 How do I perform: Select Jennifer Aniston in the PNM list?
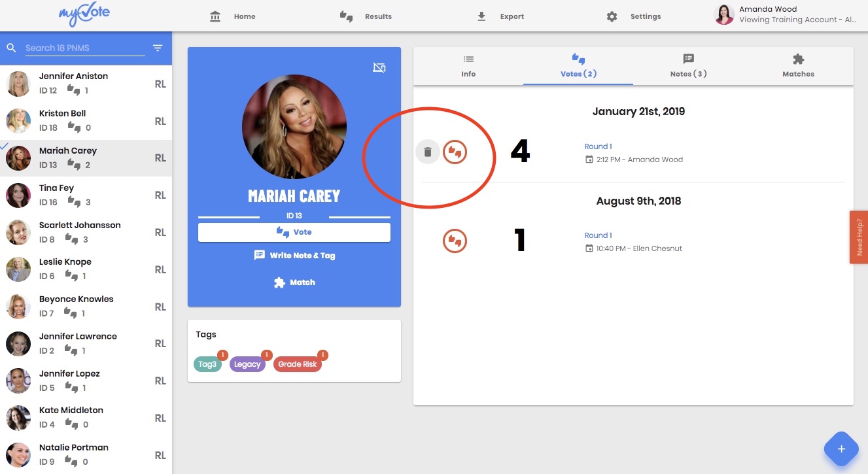click(x=86, y=84)
